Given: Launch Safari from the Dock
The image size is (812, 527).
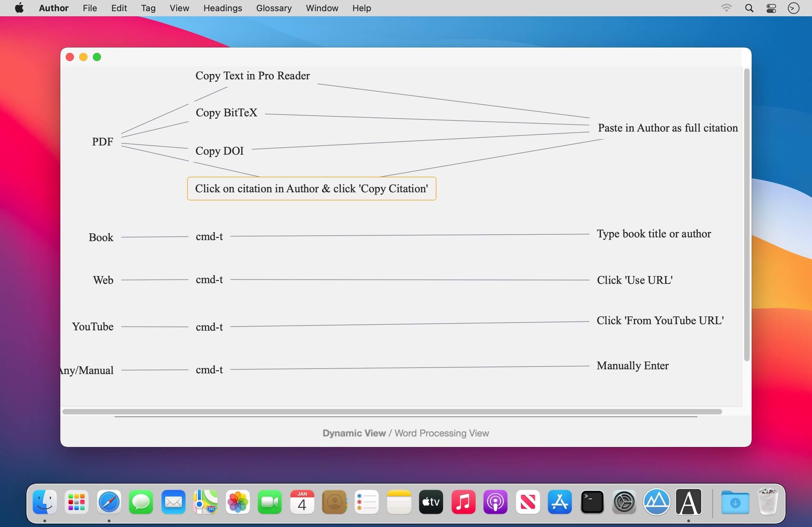Looking at the screenshot, I should pos(109,502).
